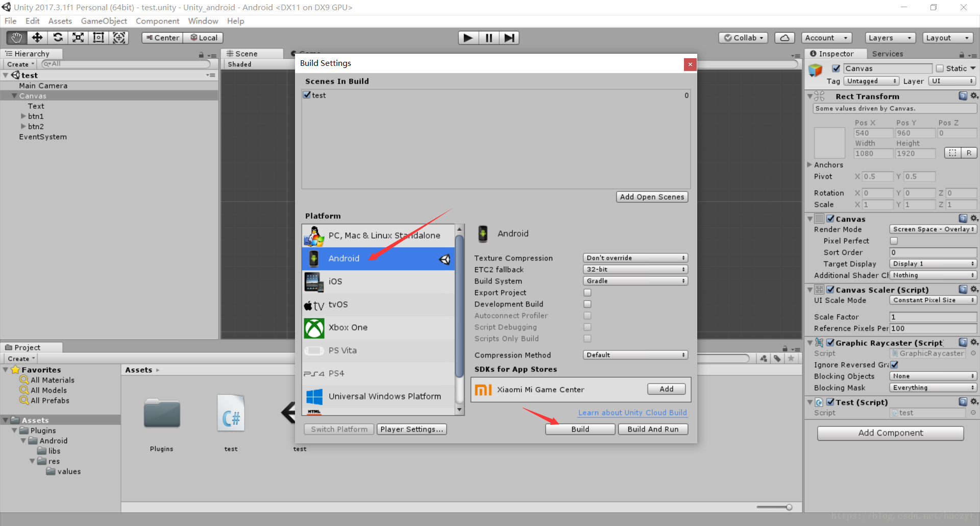
Task: Click the Play button
Action: (468, 38)
